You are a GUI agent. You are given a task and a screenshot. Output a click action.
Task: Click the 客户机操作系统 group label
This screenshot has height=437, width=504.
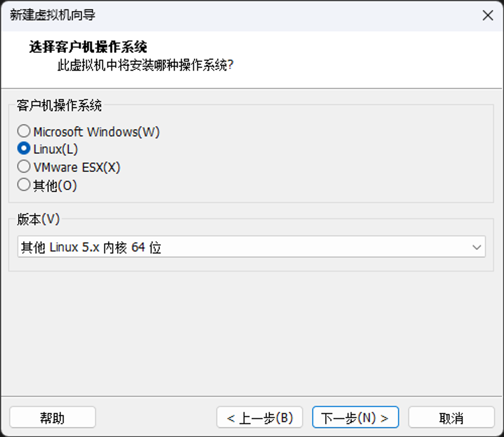[x=59, y=105]
